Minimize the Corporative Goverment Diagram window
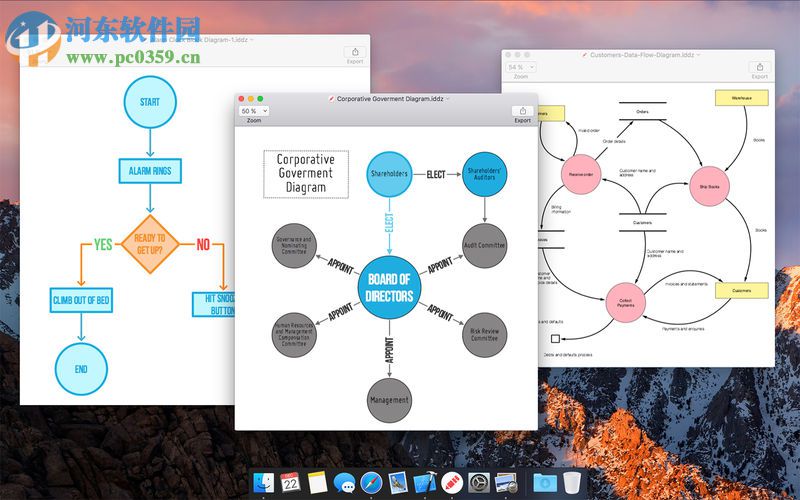Image resolution: width=800 pixels, height=500 pixels. (251, 98)
